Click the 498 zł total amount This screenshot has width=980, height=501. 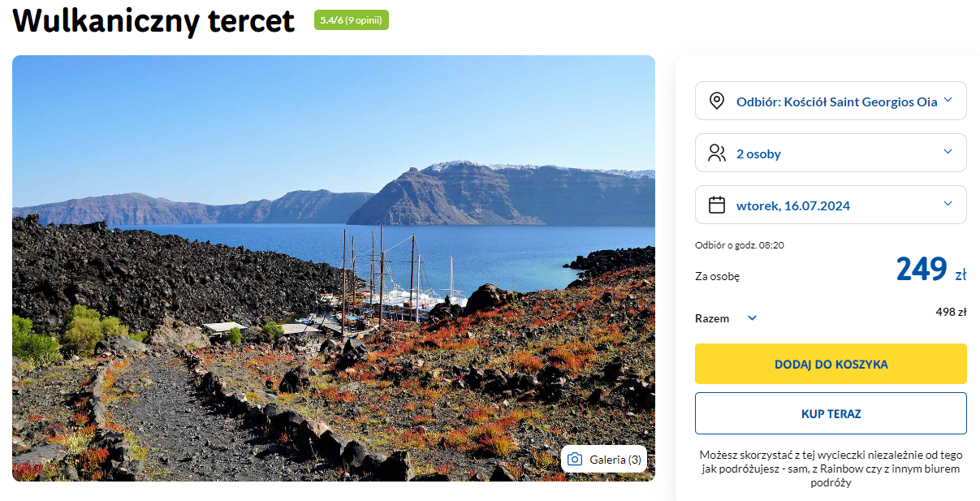click(x=950, y=312)
